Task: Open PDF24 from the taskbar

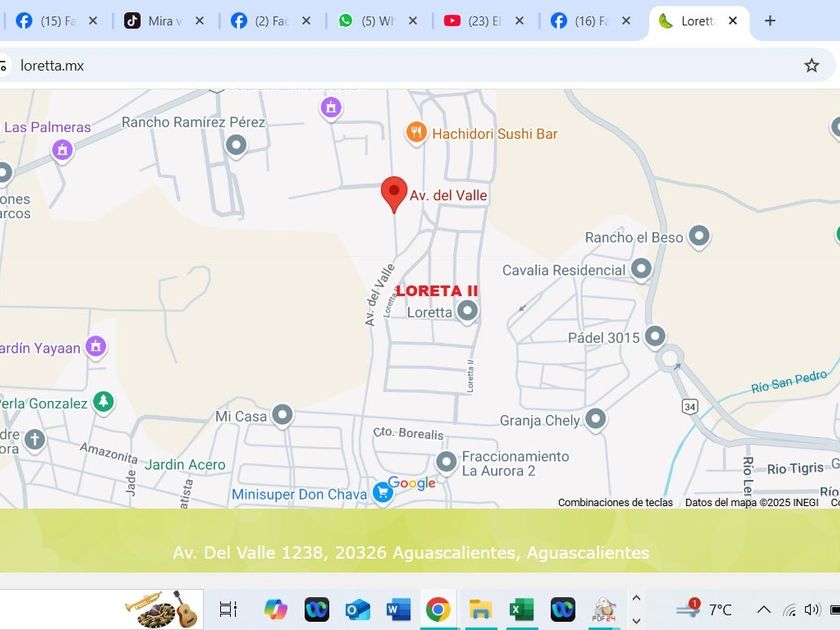Action: (604, 609)
